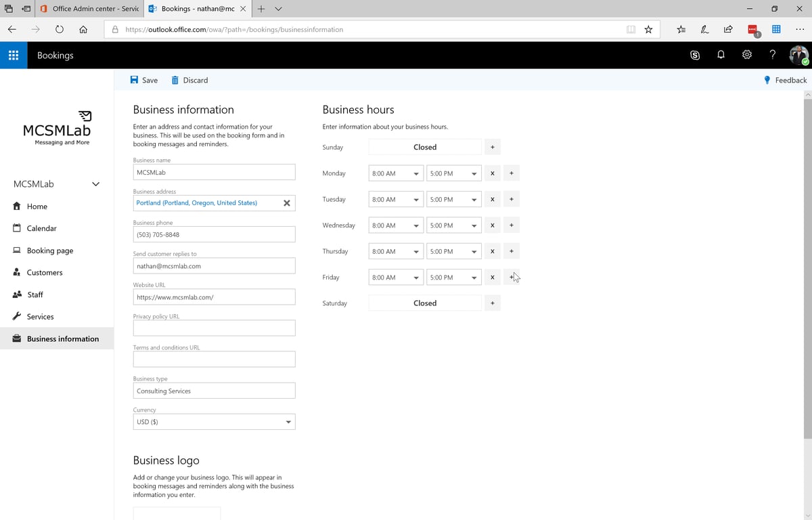Remove Friday hours with the x button

492,277
